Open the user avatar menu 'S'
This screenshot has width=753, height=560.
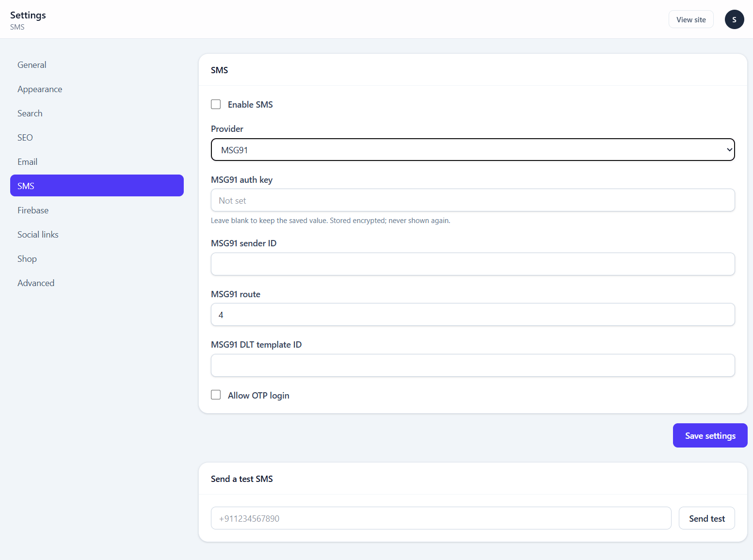[734, 19]
